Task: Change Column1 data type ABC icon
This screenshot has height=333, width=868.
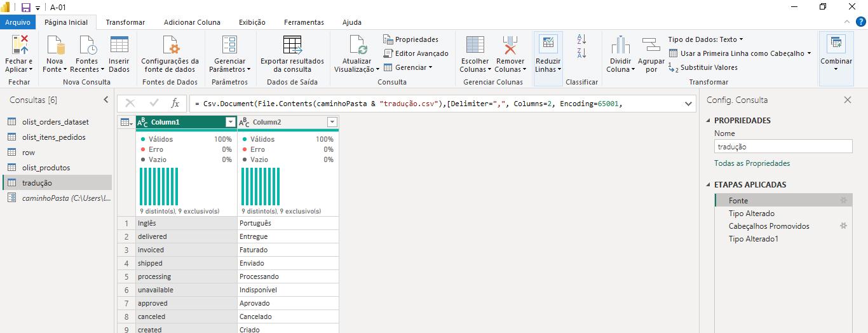Action: click(x=143, y=122)
